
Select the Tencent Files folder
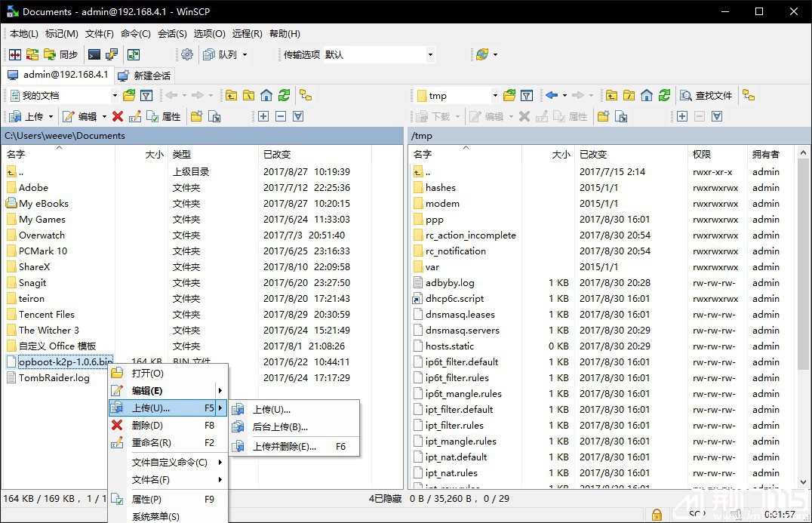point(47,314)
